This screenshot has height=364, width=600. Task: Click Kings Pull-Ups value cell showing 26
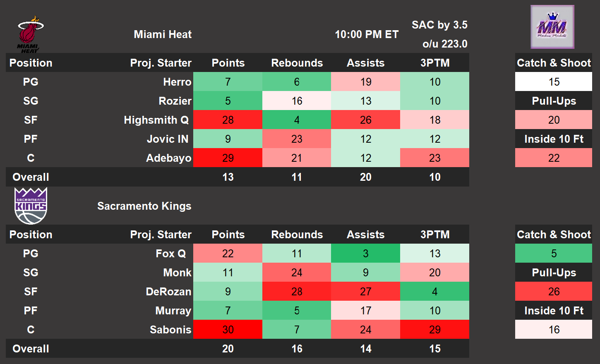[x=554, y=292]
